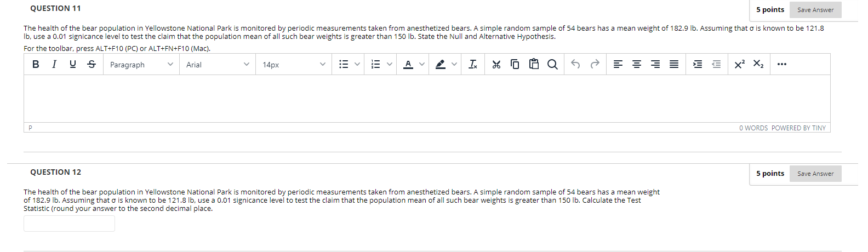Click the toolbar shortcut hint text

coord(117,48)
